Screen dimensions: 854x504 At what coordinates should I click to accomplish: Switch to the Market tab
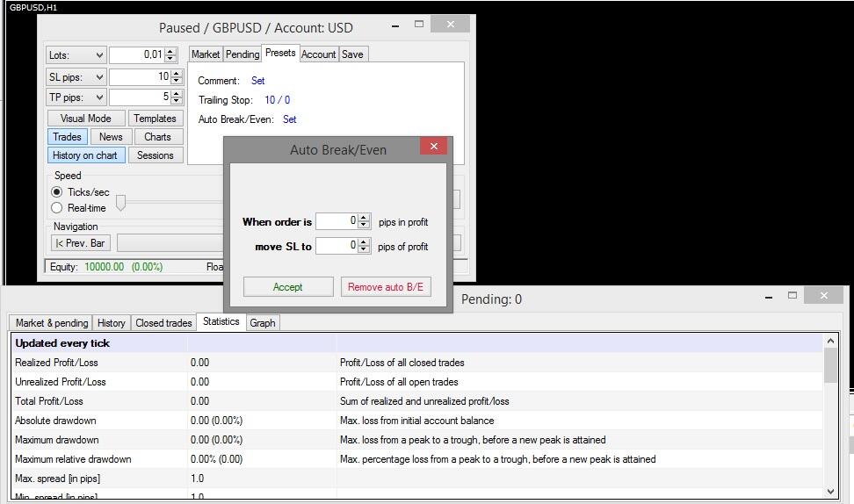coord(206,54)
